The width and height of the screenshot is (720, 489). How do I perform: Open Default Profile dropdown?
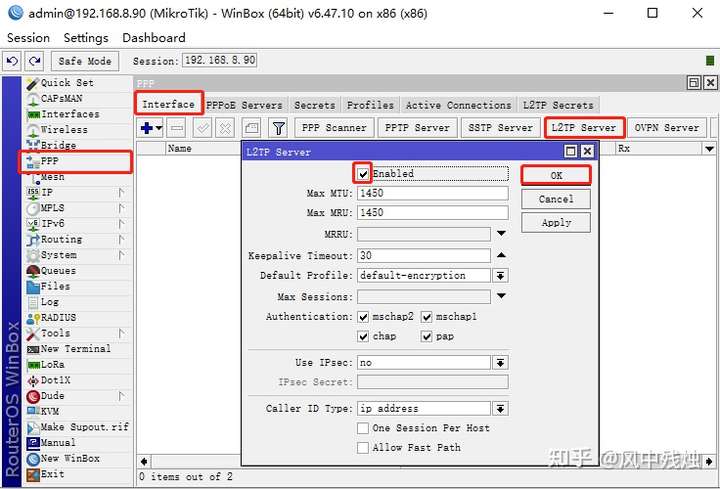point(501,275)
